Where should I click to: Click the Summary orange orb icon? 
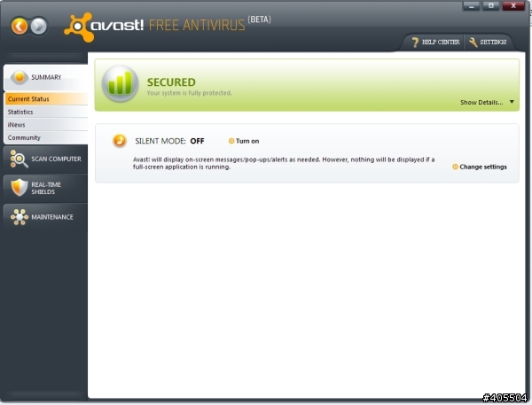click(x=20, y=77)
